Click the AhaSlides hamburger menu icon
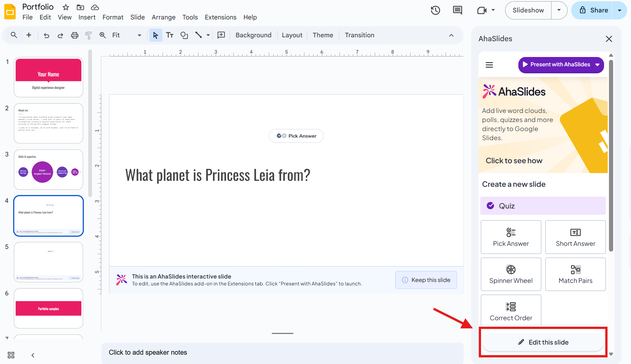631x364 pixels. [x=489, y=65]
